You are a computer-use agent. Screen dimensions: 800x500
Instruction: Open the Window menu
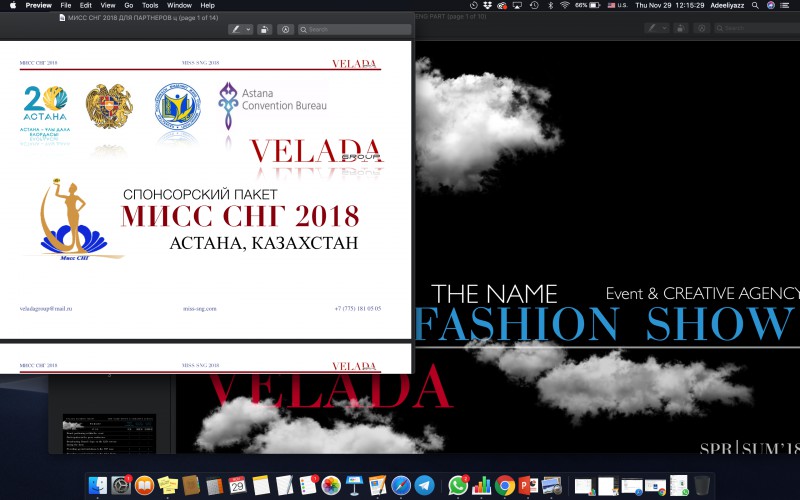(x=179, y=5)
